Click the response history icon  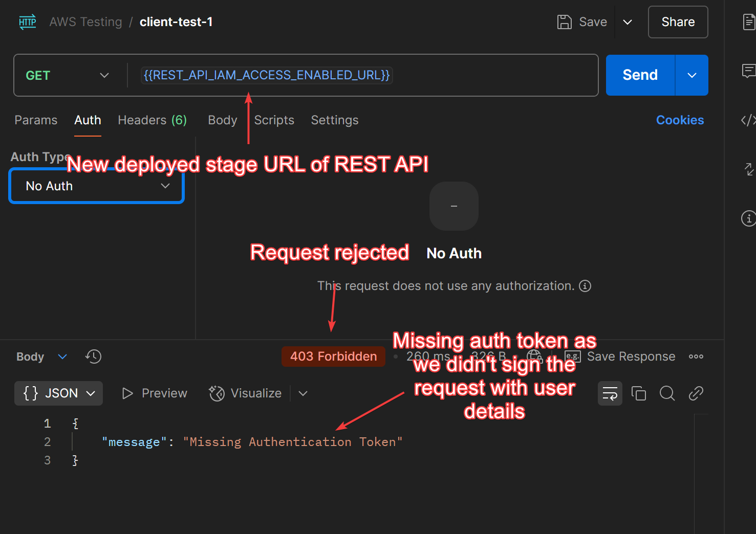[x=93, y=357]
